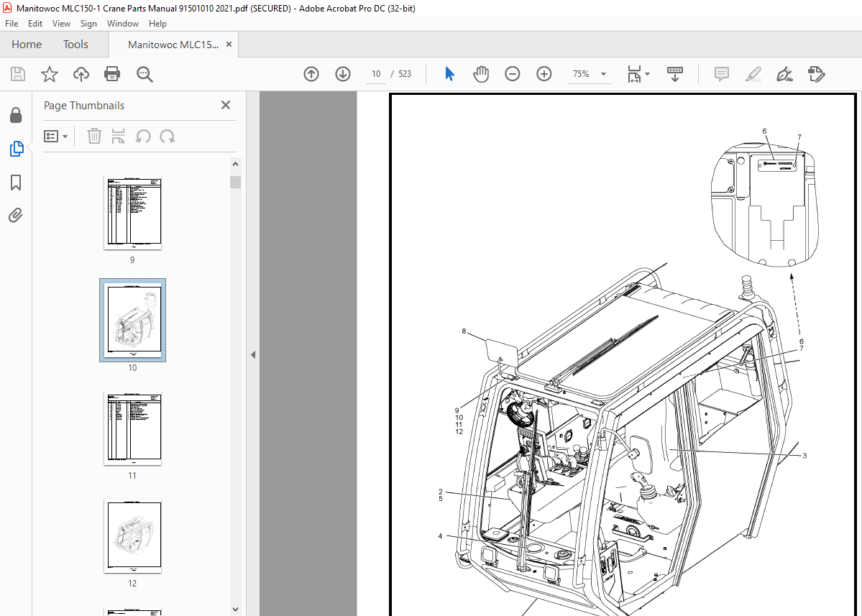862x616 pixels.
Task: Click thumbnails scrollbar down arrow
Action: 235,610
